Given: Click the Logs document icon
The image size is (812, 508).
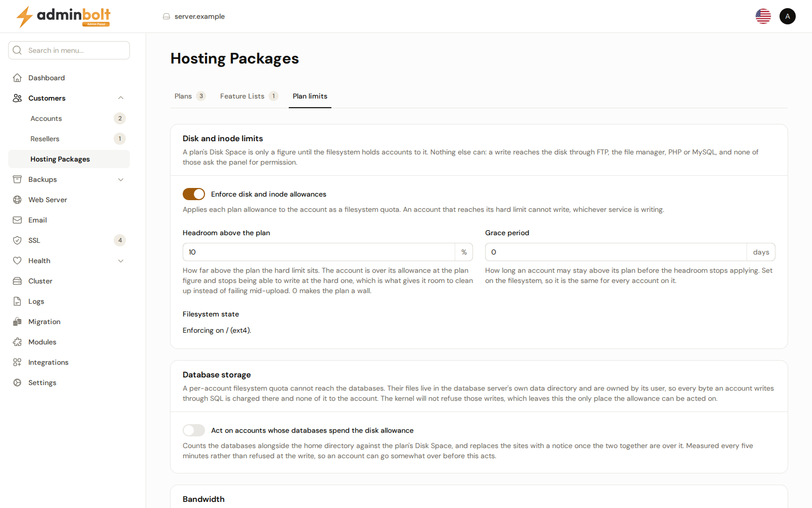Looking at the screenshot, I should (x=17, y=301).
